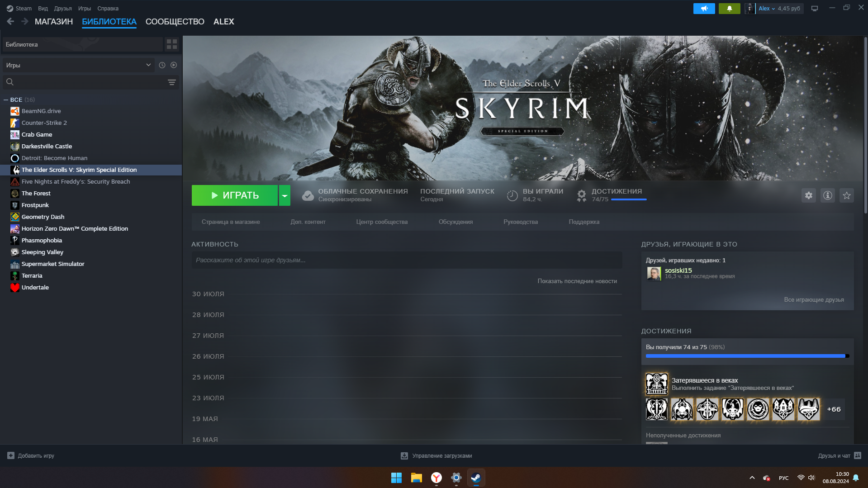This screenshot has height=488, width=868.
Task: Click the Frostpunk game icon
Action: [15, 205]
